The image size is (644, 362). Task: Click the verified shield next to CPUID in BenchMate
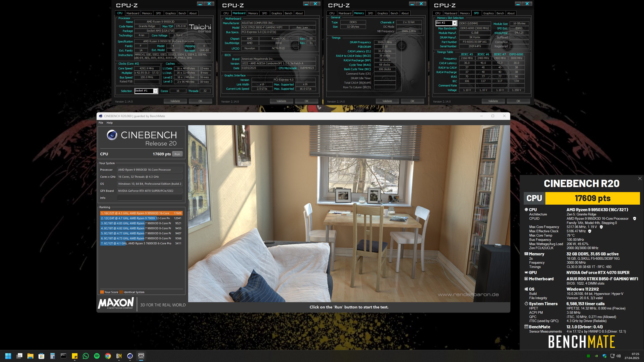pyautogui.click(x=634, y=218)
